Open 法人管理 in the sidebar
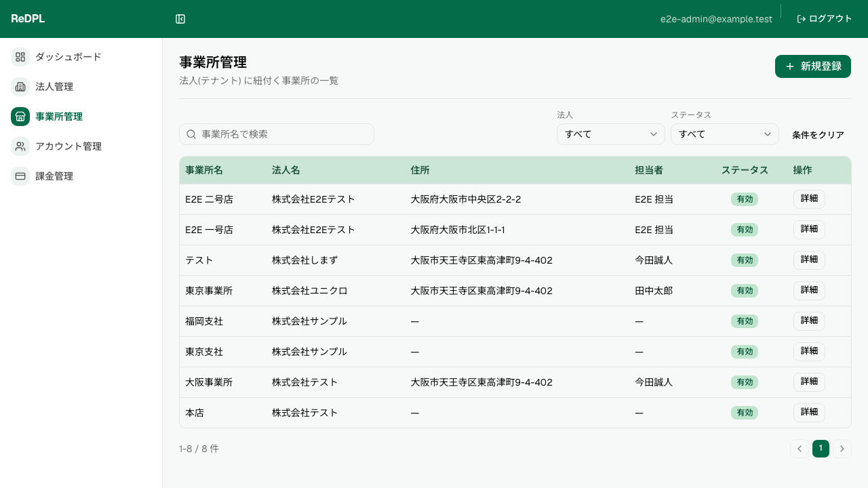Image resolution: width=868 pixels, height=488 pixels. (81, 87)
